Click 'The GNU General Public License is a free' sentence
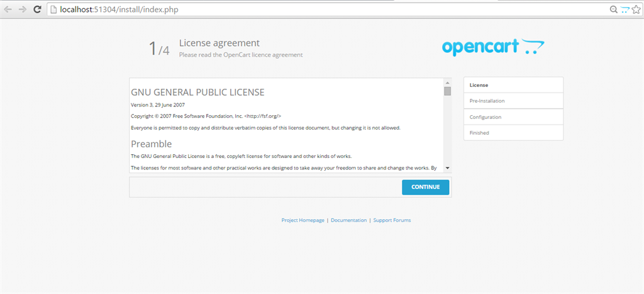Screen dimensions: 644x294 (x=241, y=156)
